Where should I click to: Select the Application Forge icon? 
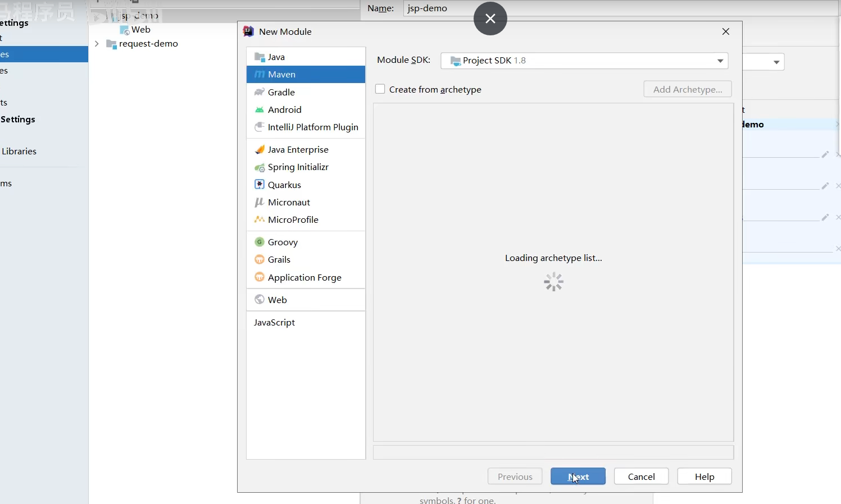pos(260,277)
